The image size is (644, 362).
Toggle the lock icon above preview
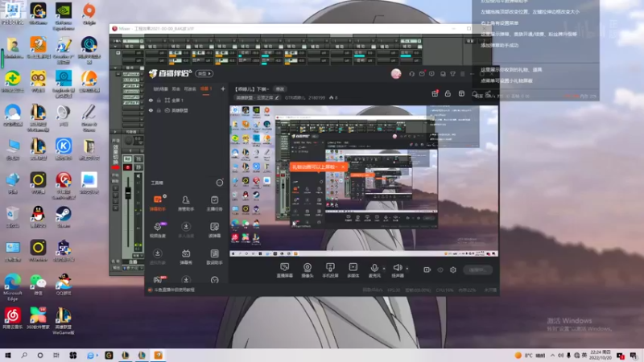click(448, 93)
